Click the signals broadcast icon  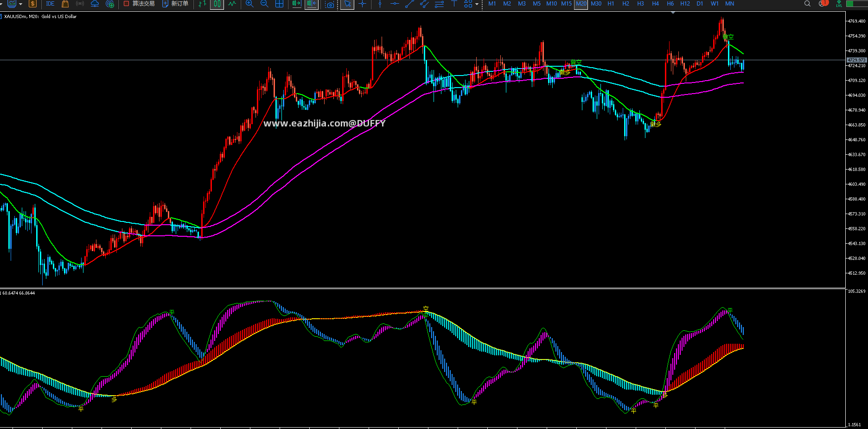80,4
